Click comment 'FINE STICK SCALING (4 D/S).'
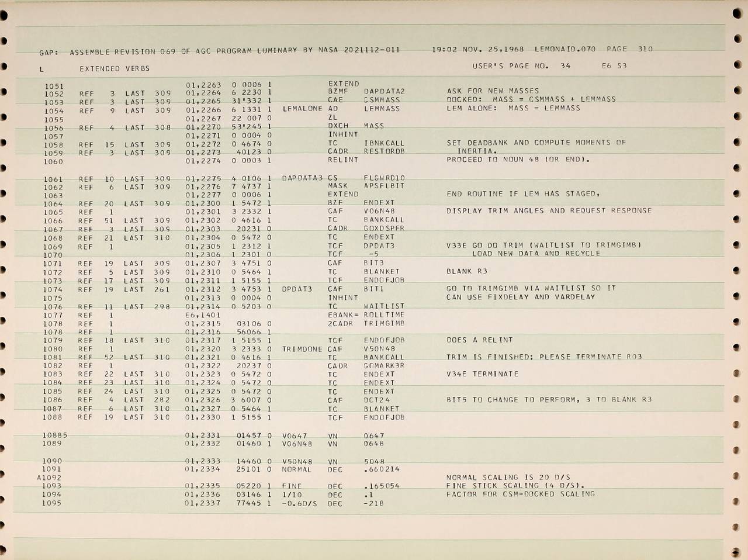Image resolution: width=748 pixels, height=560 pixels. point(515,486)
